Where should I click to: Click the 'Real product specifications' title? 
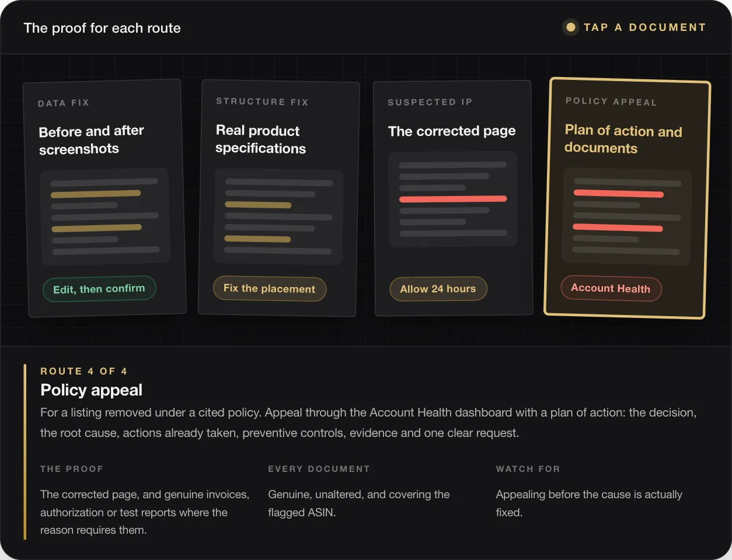point(260,139)
